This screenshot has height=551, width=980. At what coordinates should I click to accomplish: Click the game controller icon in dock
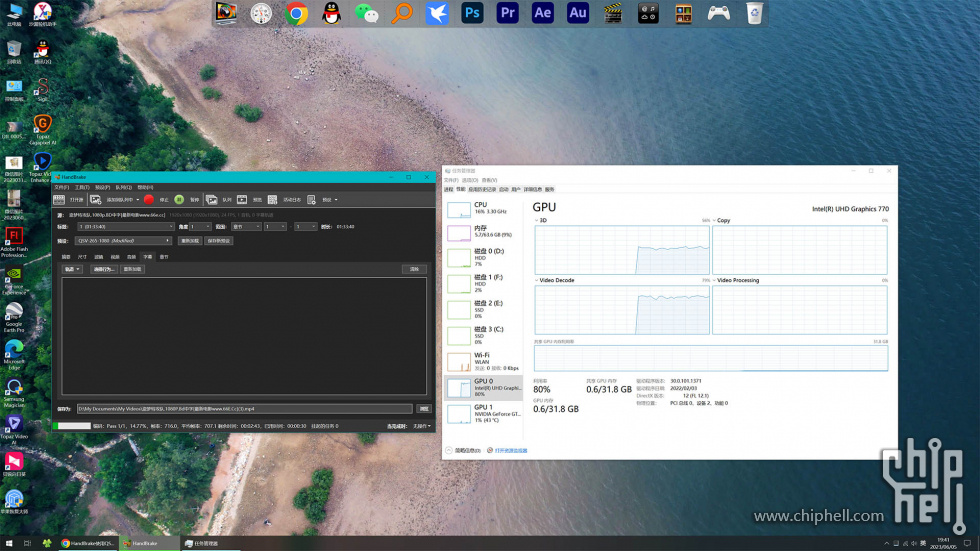tap(719, 13)
